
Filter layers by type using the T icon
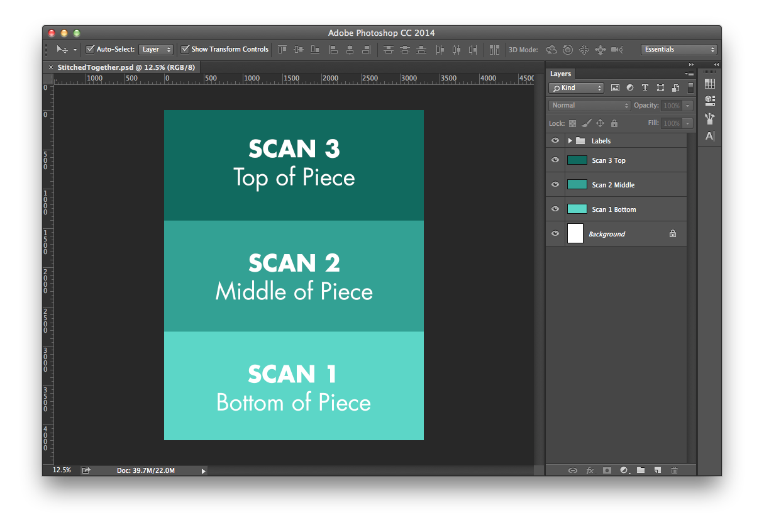pos(645,87)
